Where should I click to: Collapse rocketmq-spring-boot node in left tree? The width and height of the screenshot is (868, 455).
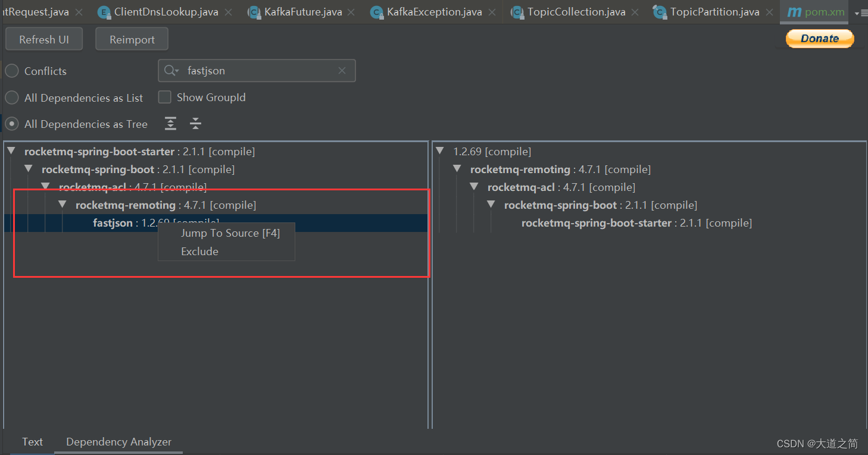[x=28, y=170]
